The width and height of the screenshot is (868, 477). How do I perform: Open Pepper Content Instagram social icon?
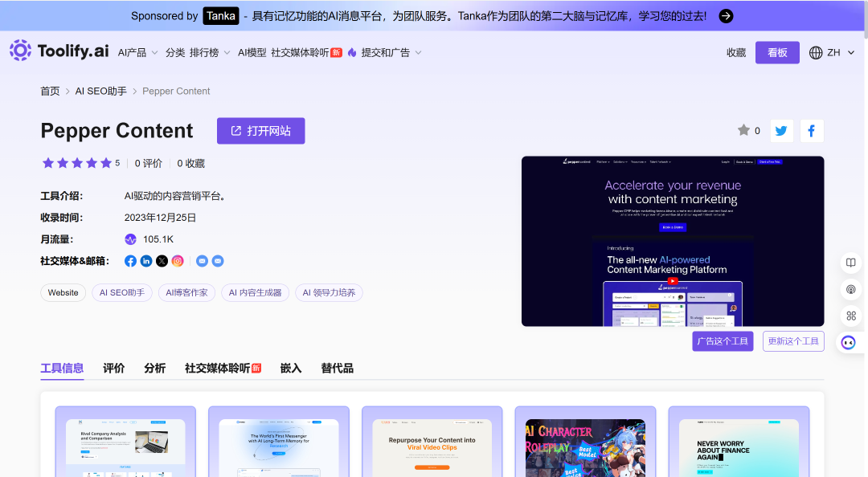pos(178,261)
